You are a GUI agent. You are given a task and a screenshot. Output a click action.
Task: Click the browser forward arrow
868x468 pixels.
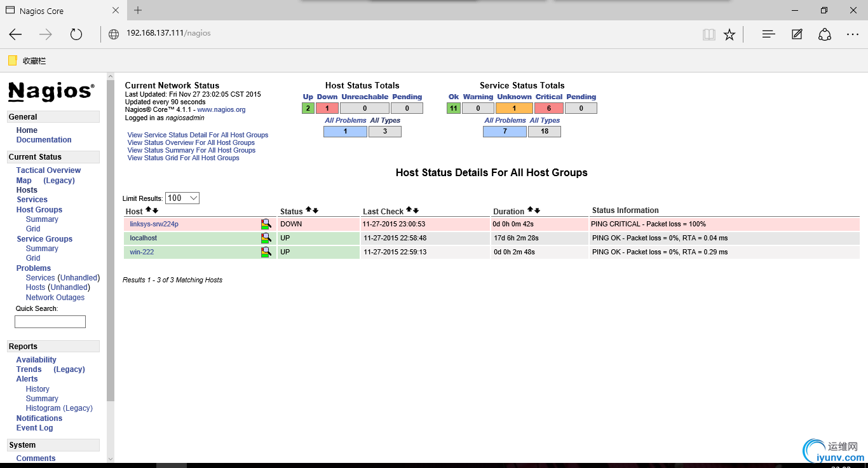pyautogui.click(x=46, y=34)
